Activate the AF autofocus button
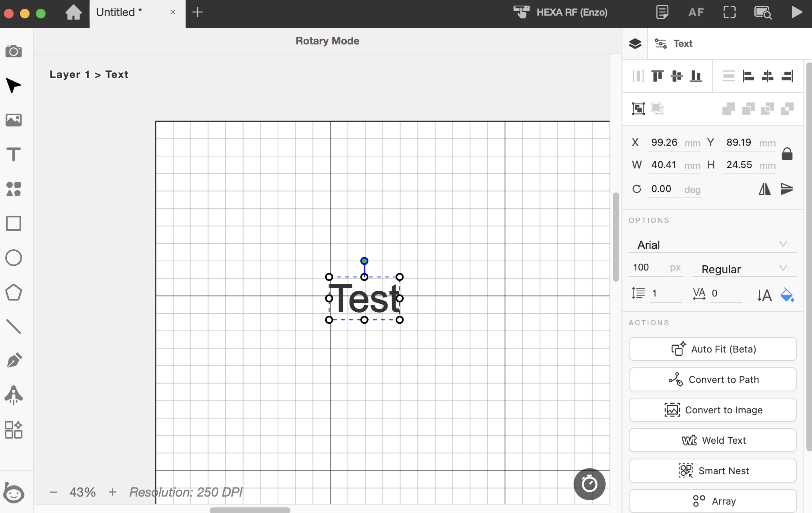Screen dimensions: 812x513 696,12
